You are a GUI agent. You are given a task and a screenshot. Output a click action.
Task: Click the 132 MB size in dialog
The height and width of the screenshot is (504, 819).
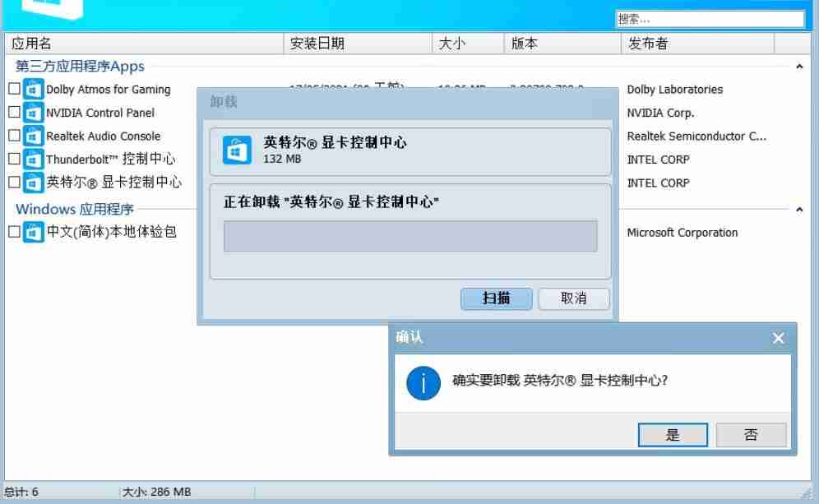282,159
